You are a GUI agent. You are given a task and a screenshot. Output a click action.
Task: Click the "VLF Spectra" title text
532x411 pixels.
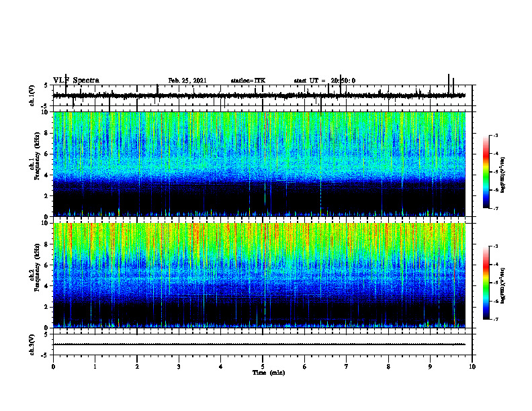coord(76,81)
